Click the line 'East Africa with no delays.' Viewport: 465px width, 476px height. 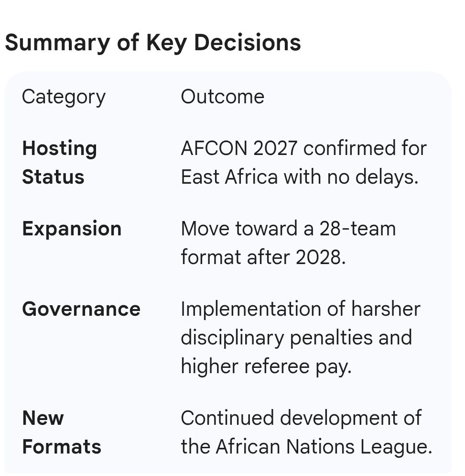300,177
